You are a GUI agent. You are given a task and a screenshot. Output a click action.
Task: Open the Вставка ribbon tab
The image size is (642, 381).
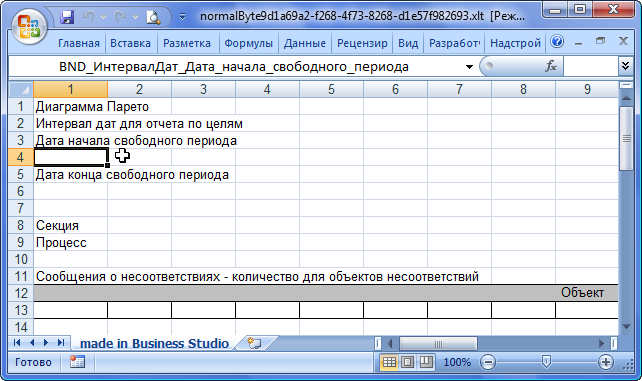point(131,43)
